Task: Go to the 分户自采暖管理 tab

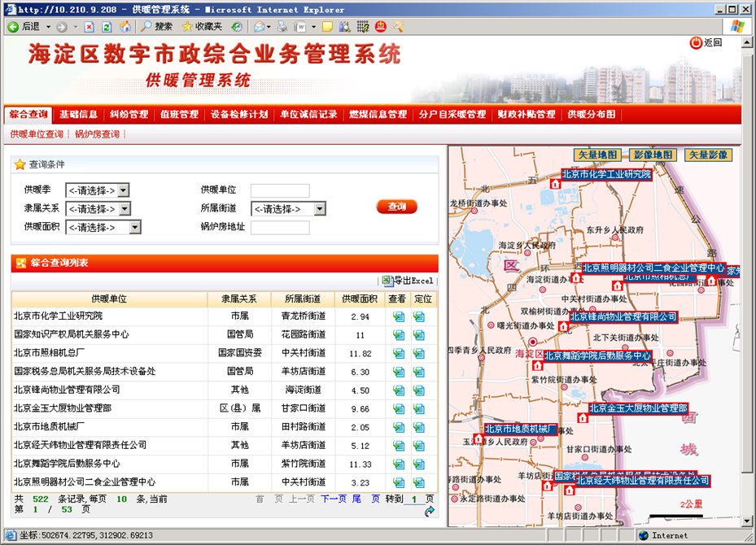Action: point(452,115)
